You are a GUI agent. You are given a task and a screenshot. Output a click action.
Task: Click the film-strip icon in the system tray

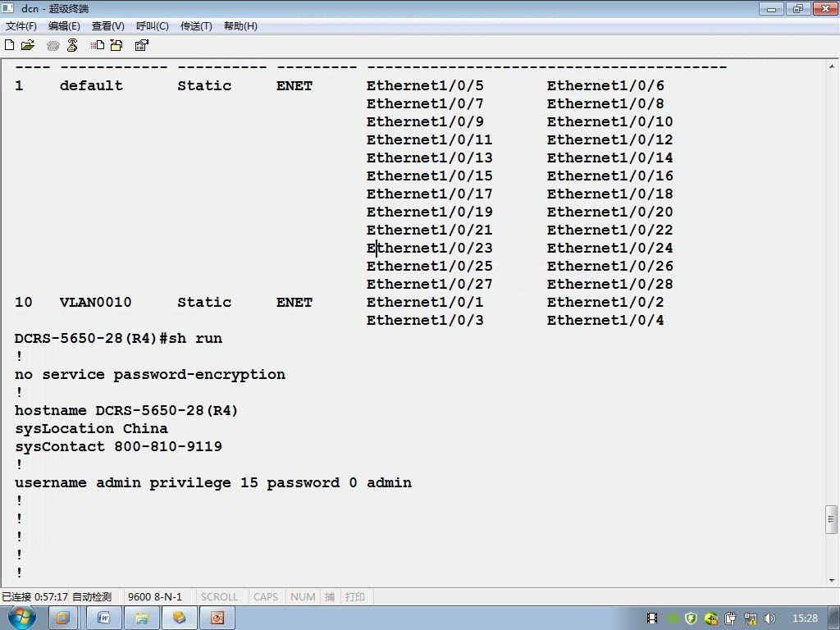pyautogui.click(x=652, y=619)
